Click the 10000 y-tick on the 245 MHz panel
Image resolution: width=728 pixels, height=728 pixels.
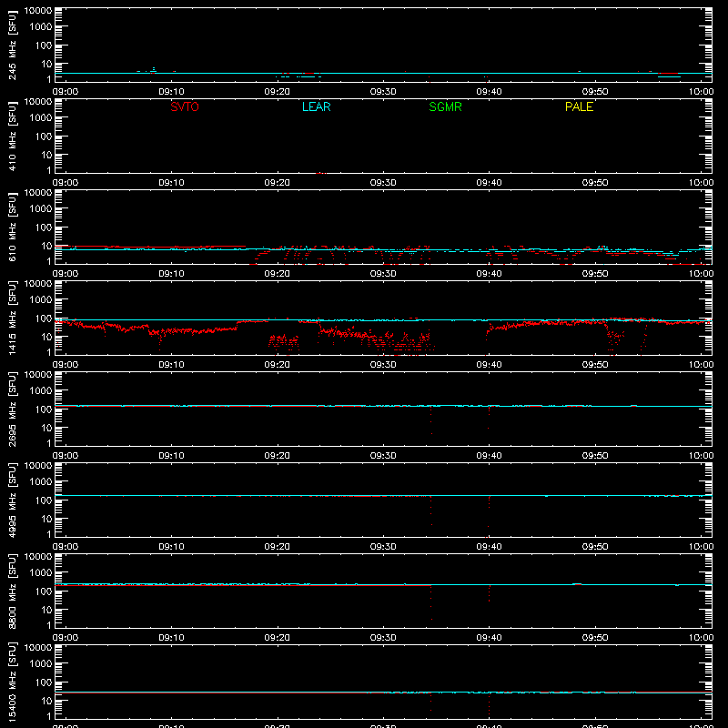click(x=38, y=11)
